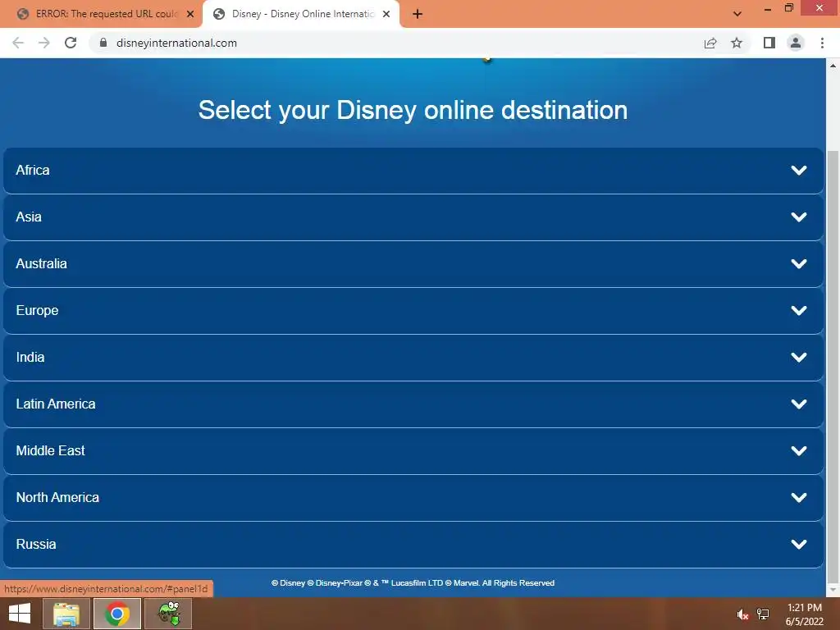Expand the Australia region chevron
The width and height of the screenshot is (840, 630).
tap(799, 263)
